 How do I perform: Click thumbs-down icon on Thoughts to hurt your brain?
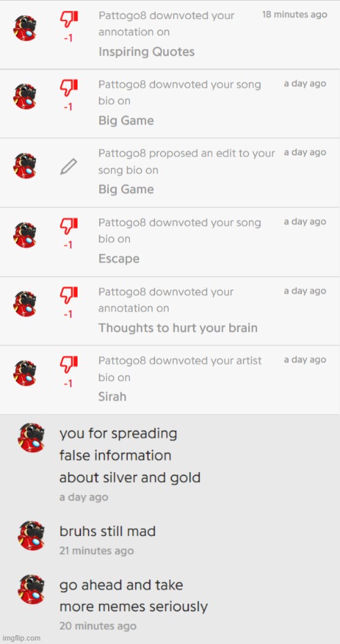[69, 294]
